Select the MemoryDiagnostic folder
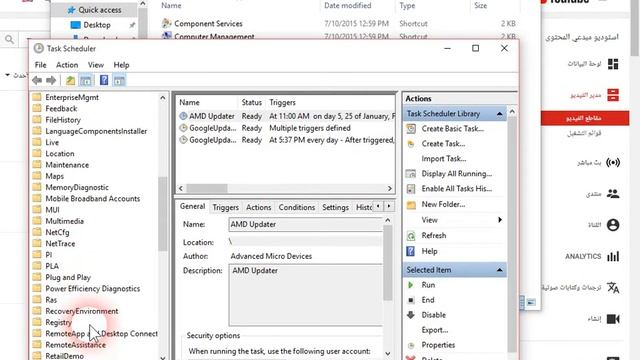The height and width of the screenshot is (360, 640). click(x=77, y=187)
